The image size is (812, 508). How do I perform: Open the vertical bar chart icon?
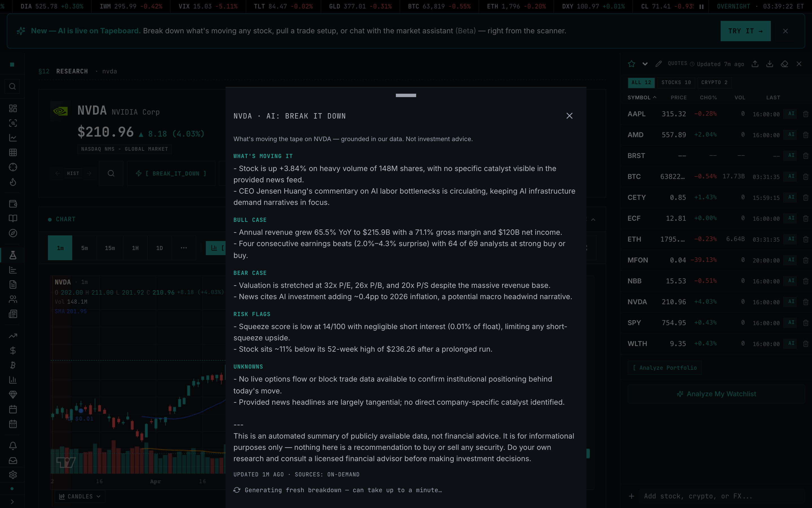coord(13,380)
